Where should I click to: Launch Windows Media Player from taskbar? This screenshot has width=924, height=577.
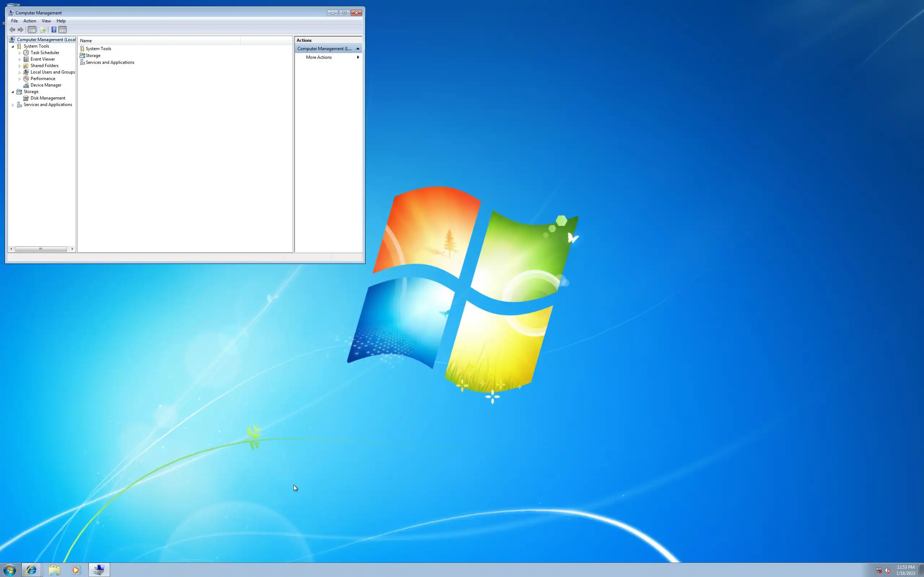[x=76, y=570]
